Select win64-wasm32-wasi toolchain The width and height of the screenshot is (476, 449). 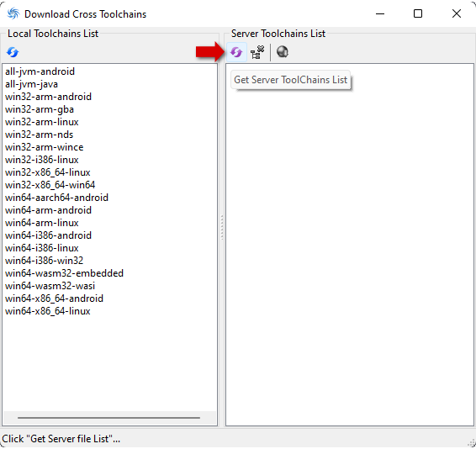pyautogui.click(x=50, y=285)
